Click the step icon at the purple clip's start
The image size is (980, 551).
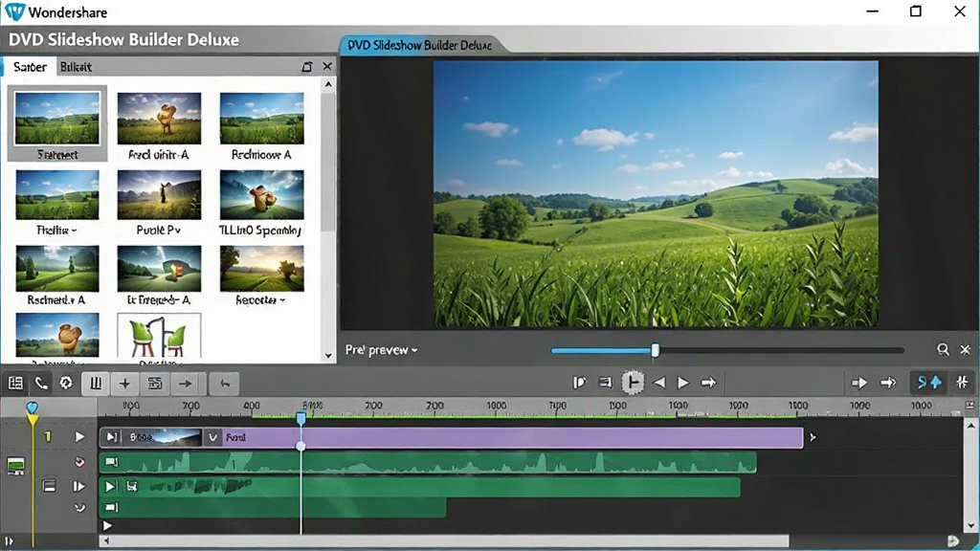111,437
